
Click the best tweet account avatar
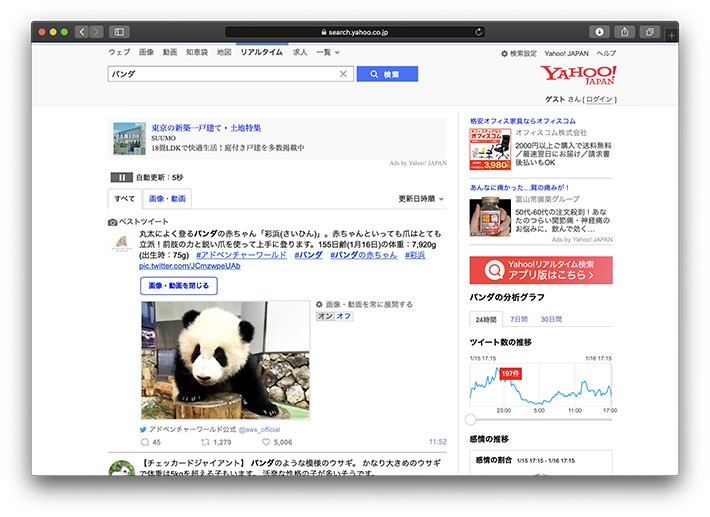click(x=121, y=243)
